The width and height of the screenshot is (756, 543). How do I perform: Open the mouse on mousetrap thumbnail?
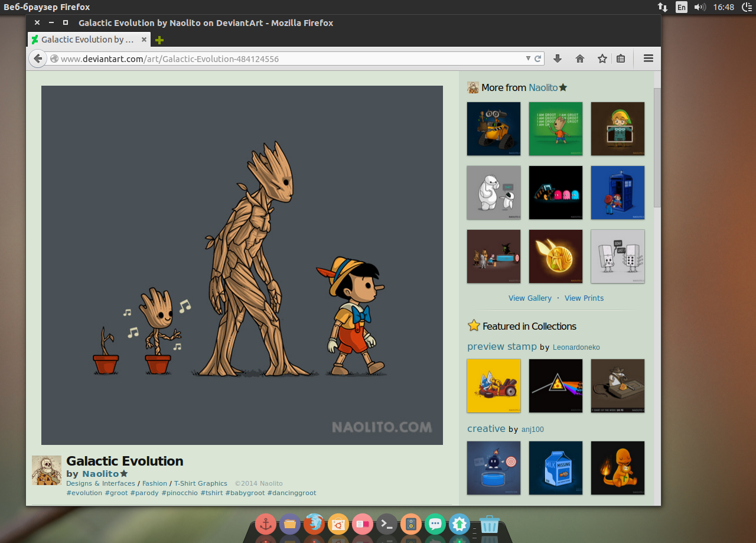618,386
